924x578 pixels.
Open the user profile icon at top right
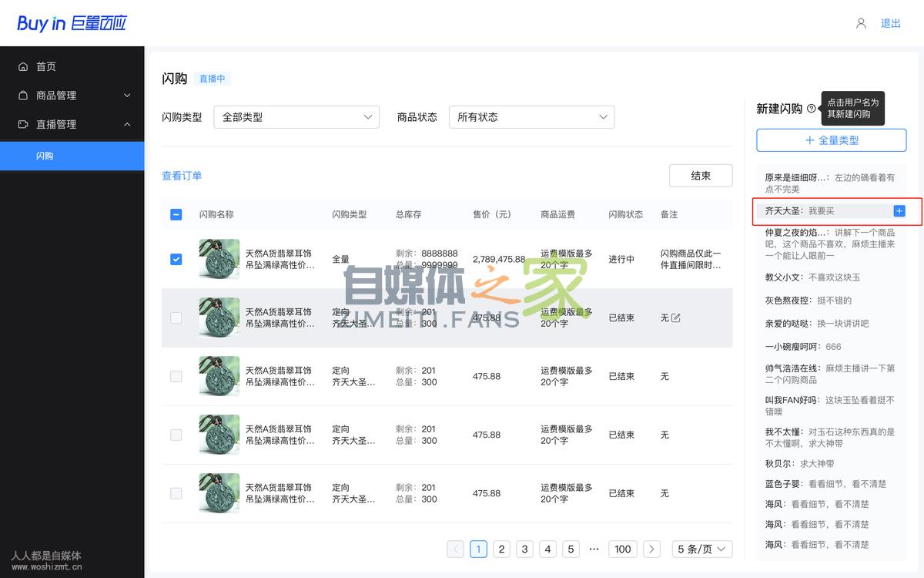tap(860, 23)
